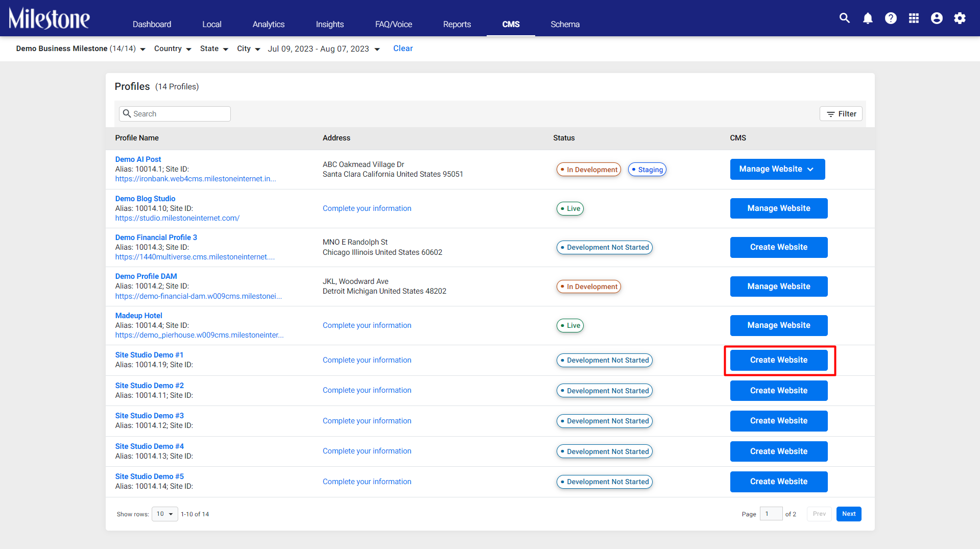Click Create Website for Site Studio Demo #3

[x=779, y=421]
